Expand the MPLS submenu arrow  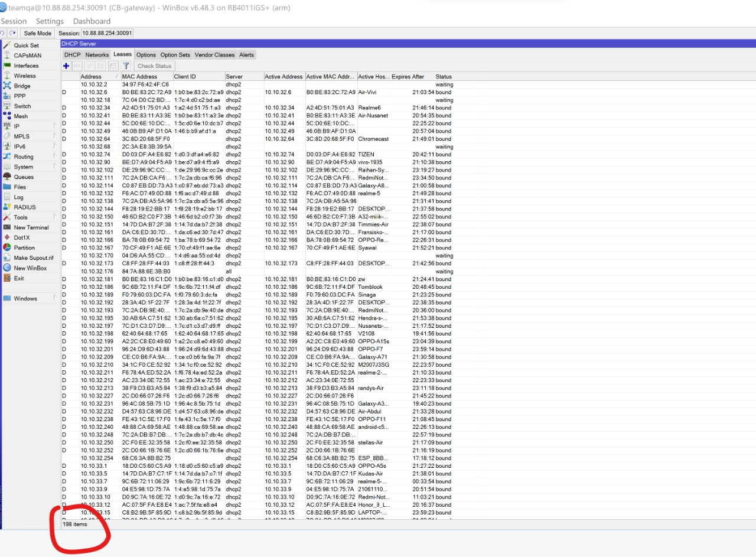point(54,136)
